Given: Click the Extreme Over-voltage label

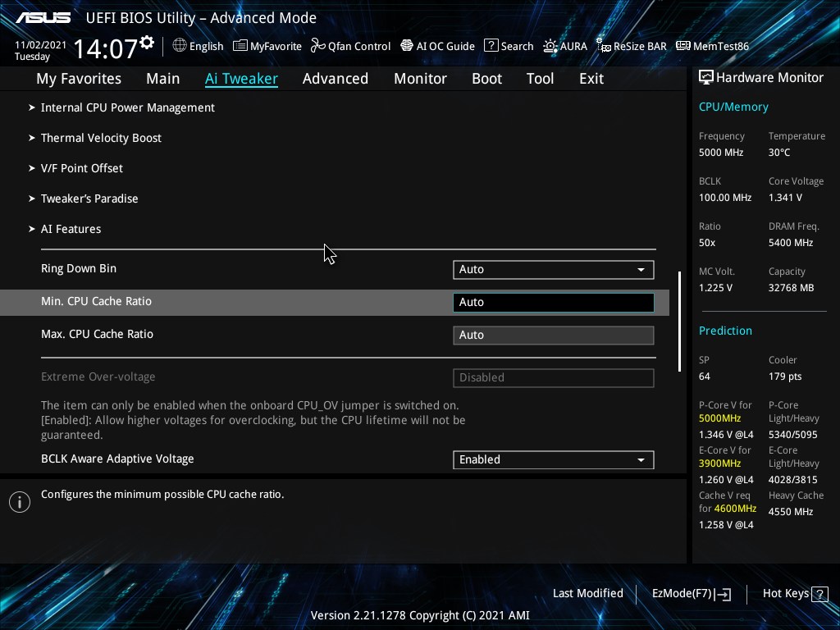Looking at the screenshot, I should (x=98, y=377).
